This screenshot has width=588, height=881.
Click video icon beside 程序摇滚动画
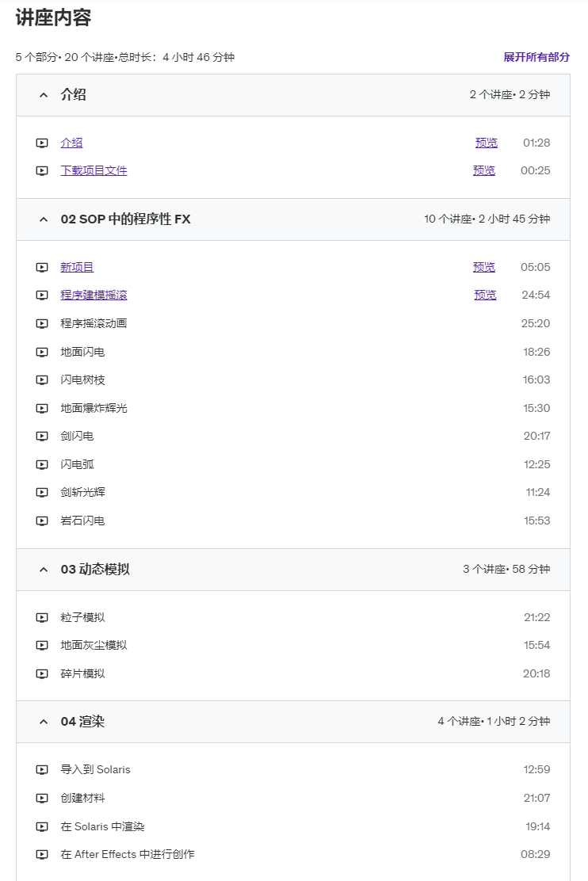pyautogui.click(x=42, y=323)
